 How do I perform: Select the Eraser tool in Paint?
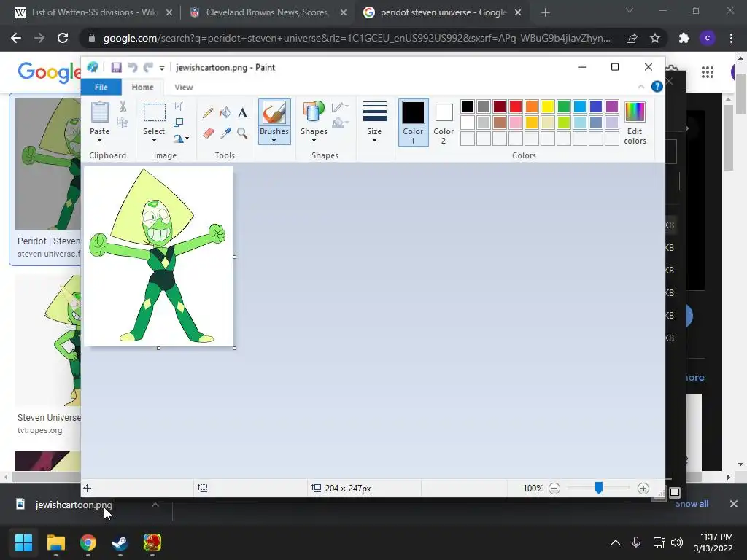pos(208,133)
